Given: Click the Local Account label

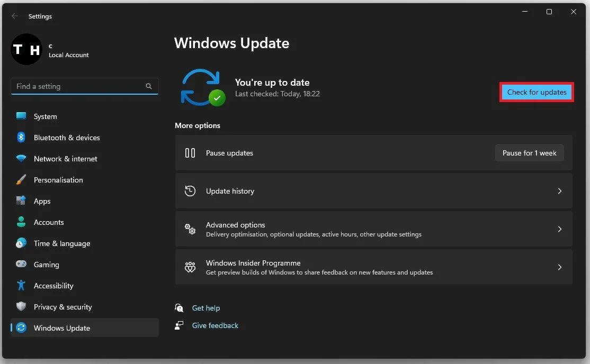Looking at the screenshot, I should (x=68, y=55).
